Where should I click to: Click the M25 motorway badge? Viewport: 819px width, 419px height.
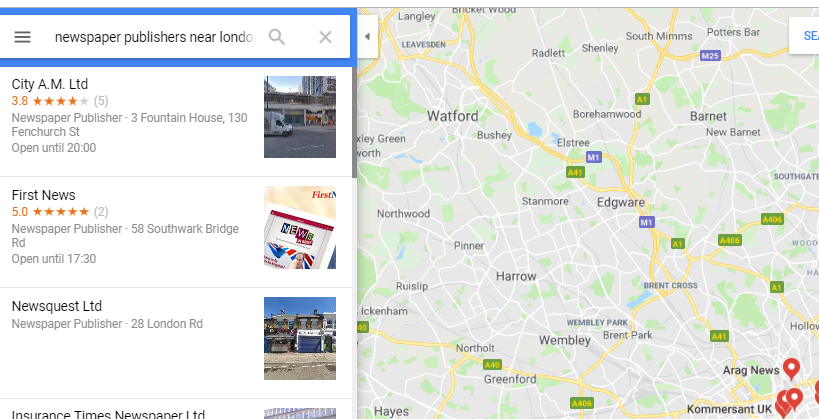click(x=710, y=56)
